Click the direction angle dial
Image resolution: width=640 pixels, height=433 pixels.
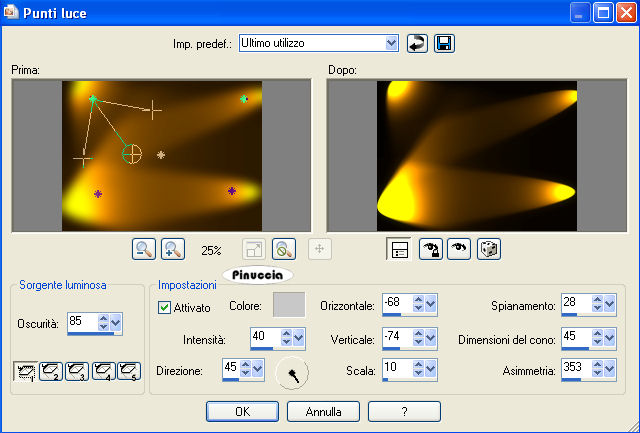(292, 373)
